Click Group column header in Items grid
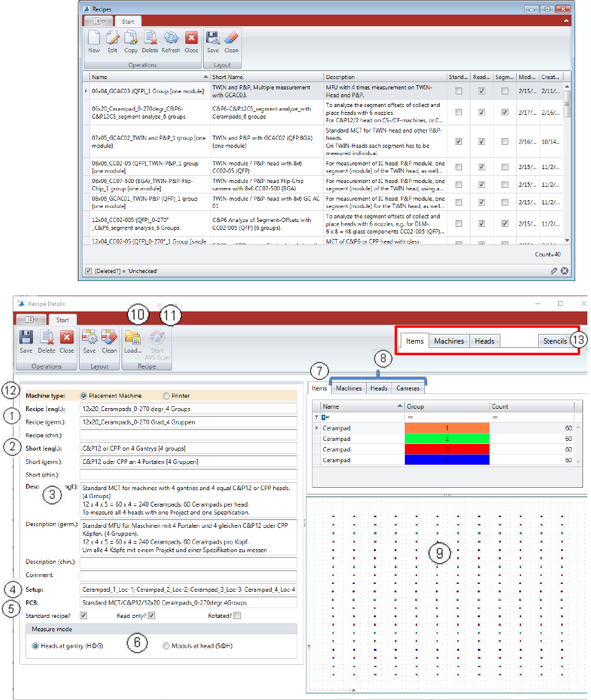Image resolution: width=591 pixels, height=700 pixels. pos(447,406)
